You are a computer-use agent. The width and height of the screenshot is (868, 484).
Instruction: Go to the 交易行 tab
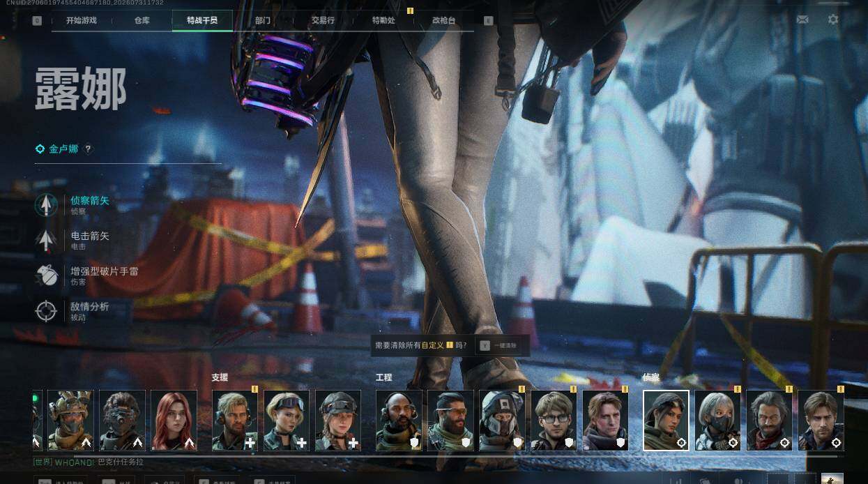pos(323,20)
